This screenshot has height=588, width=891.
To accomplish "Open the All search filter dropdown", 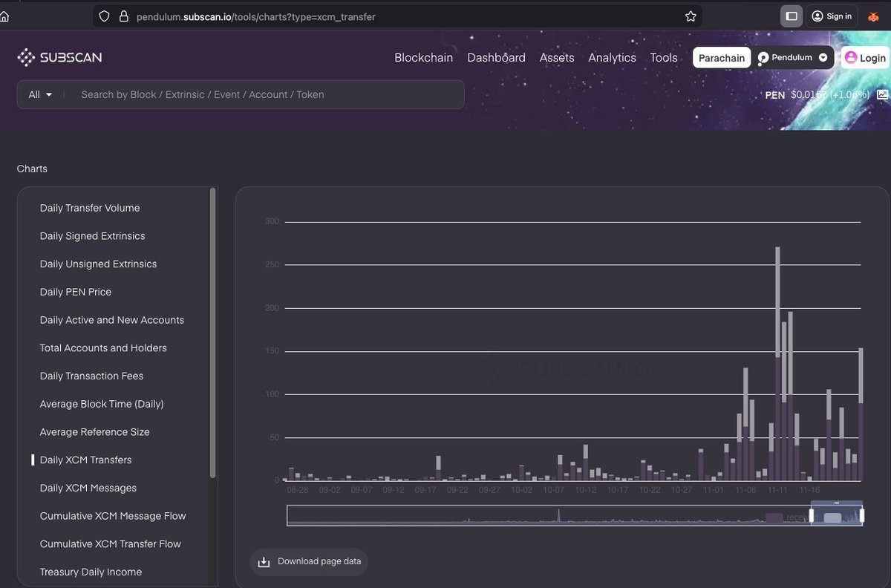I will [x=40, y=94].
